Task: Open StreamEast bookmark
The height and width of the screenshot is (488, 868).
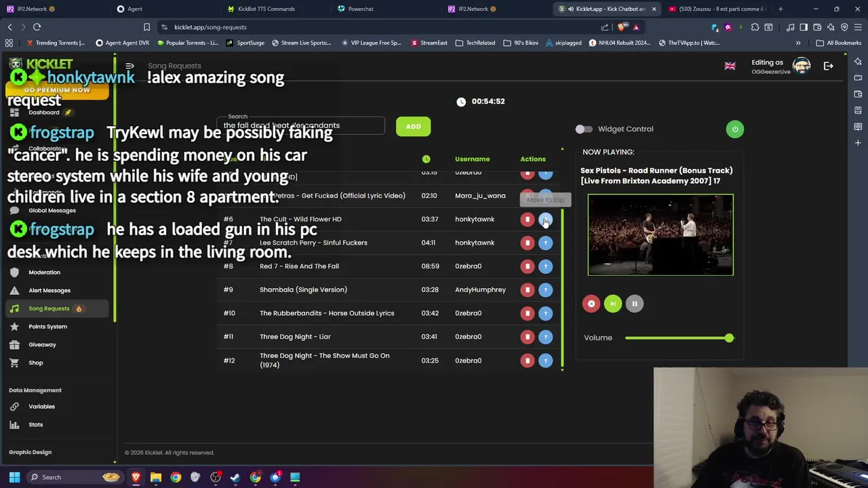Action: click(x=429, y=43)
